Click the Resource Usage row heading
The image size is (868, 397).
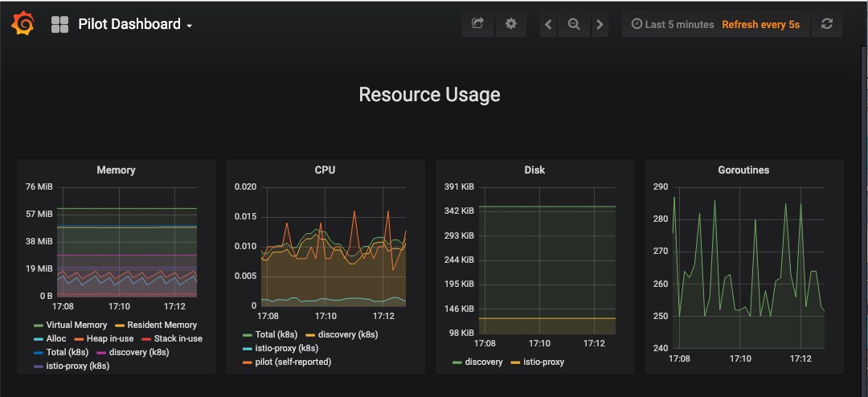pyautogui.click(x=429, y=95)
